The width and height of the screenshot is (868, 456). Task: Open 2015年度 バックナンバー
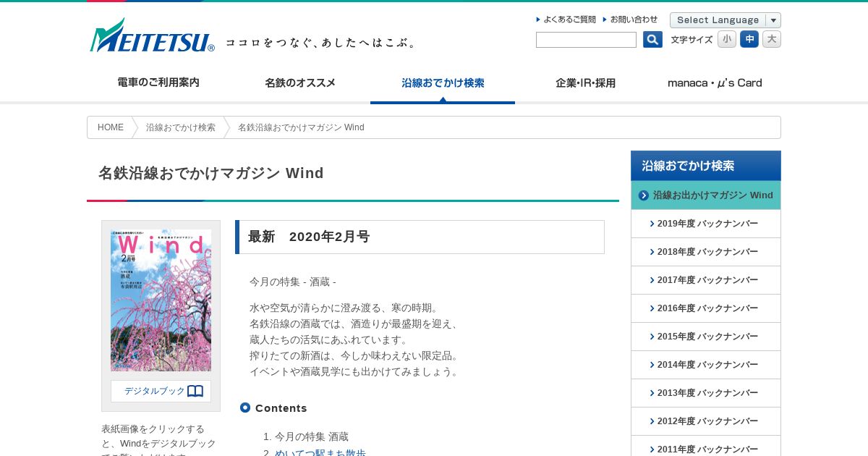click(706, 337)
